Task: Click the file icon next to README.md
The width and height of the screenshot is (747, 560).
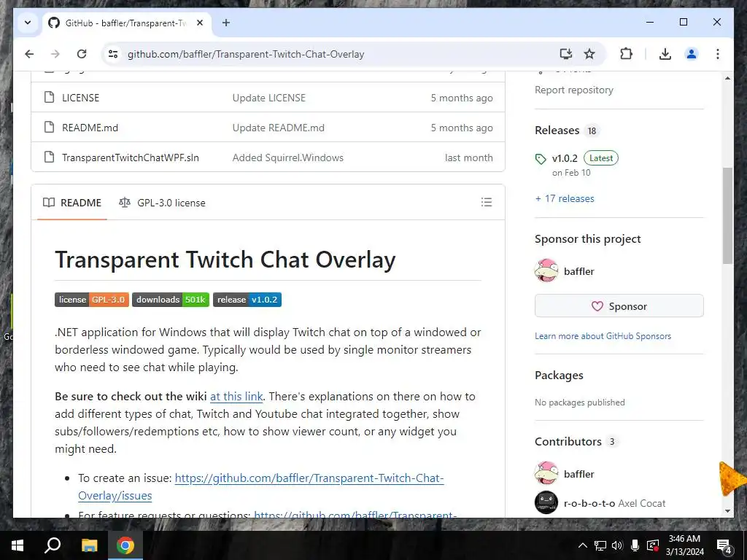Action: click(49, 127)
